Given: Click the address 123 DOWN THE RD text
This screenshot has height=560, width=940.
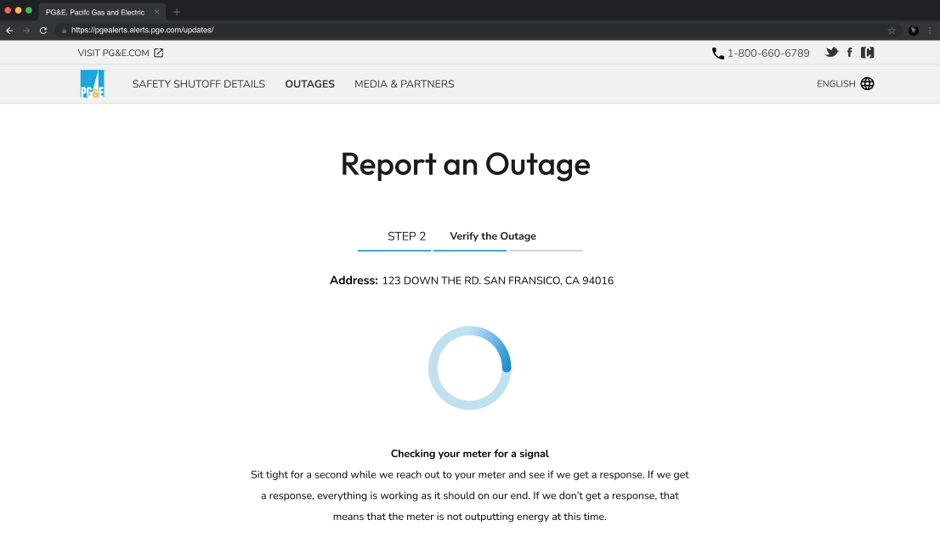Looking at the screenshot, I should 497,280.
